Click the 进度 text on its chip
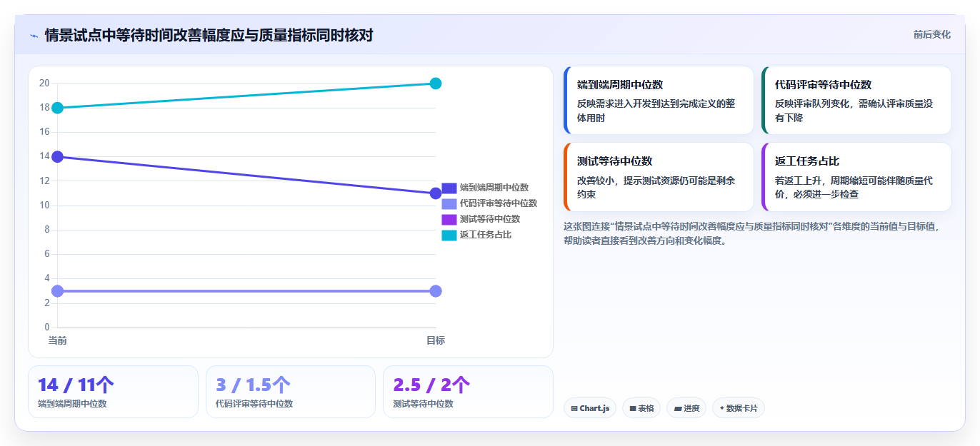980x446 pixels. (691, 408)
